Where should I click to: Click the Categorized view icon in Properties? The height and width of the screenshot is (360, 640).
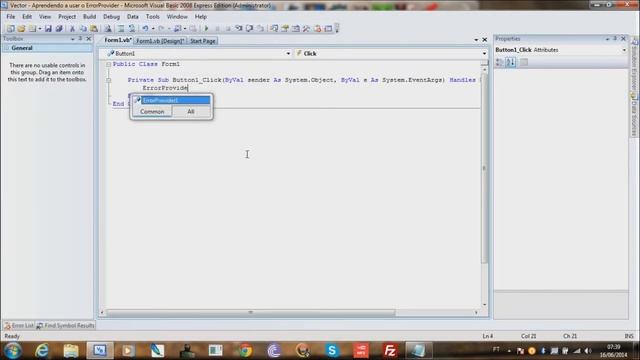click(x=499, y=62)
